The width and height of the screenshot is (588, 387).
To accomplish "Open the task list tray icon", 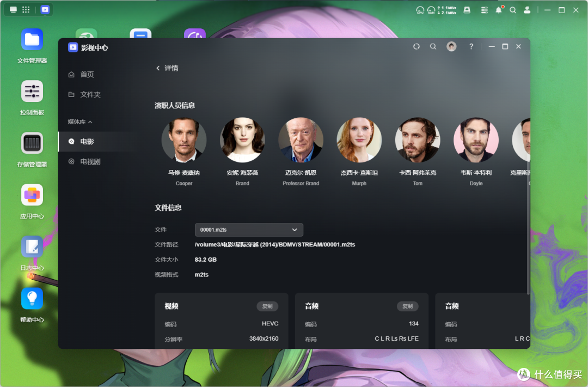I will [x=485, y=10].
